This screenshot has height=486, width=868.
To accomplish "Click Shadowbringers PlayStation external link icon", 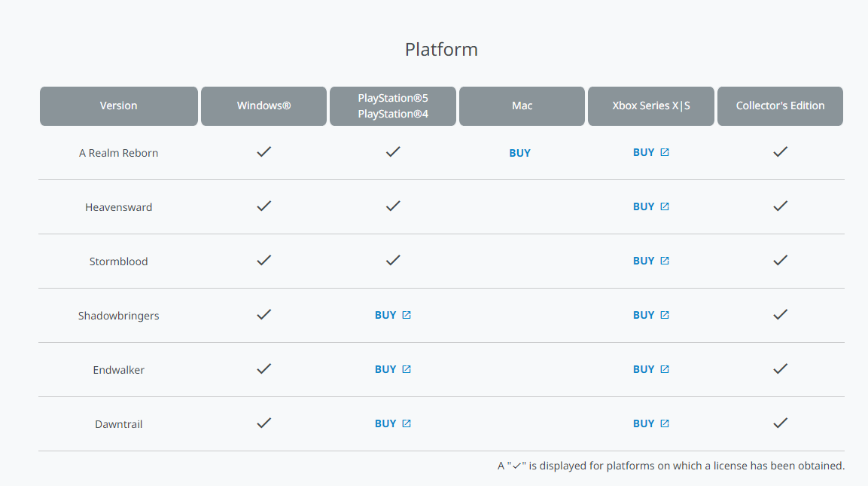I will click(x=407, y=315).
